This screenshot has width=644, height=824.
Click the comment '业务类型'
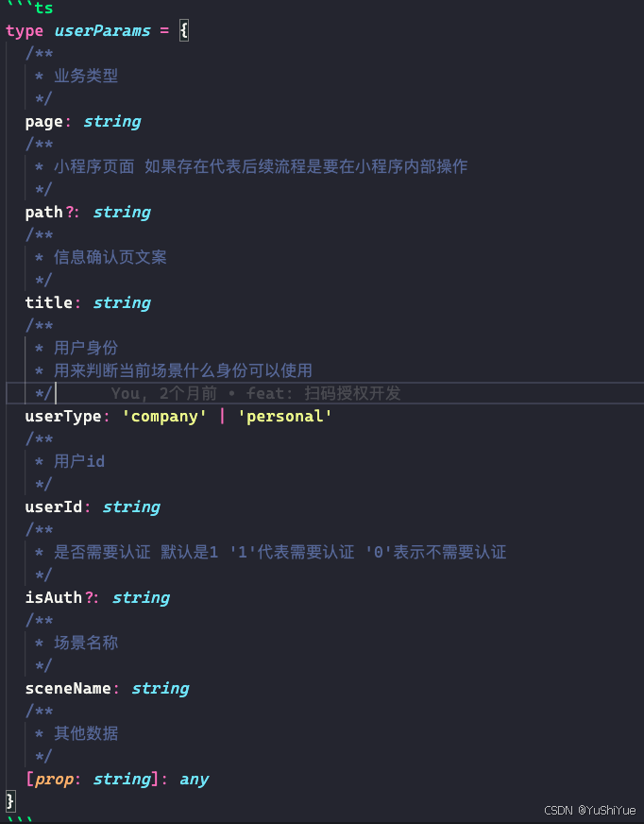[x=86, y=77]
